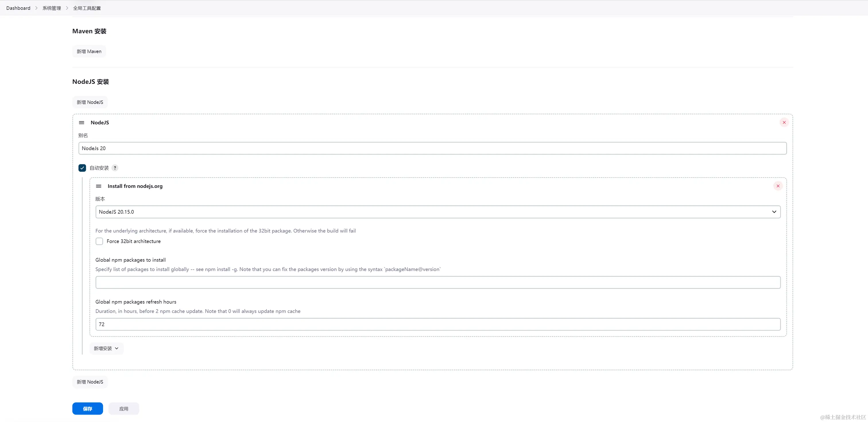Uncheck the 自动安装 checkbox
Image resolution: width=868 pixels, height=422 pixels.
[x=82, y=168]
